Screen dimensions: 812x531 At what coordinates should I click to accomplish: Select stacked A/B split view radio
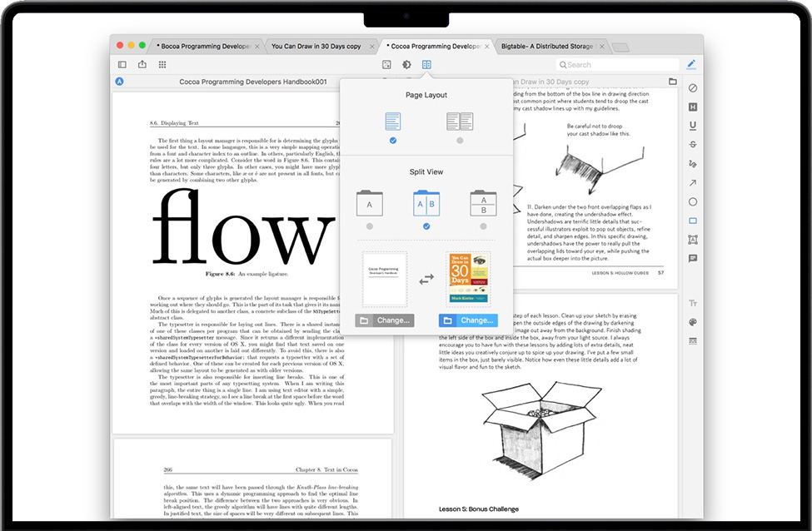pyautogui.click(x=483, y=226)
